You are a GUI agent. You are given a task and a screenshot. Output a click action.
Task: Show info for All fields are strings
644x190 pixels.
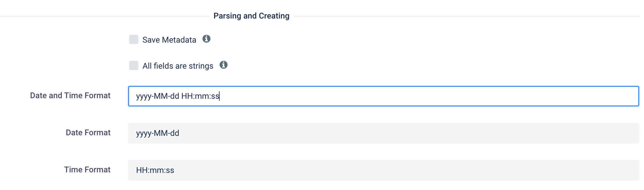tap(223, 65)
